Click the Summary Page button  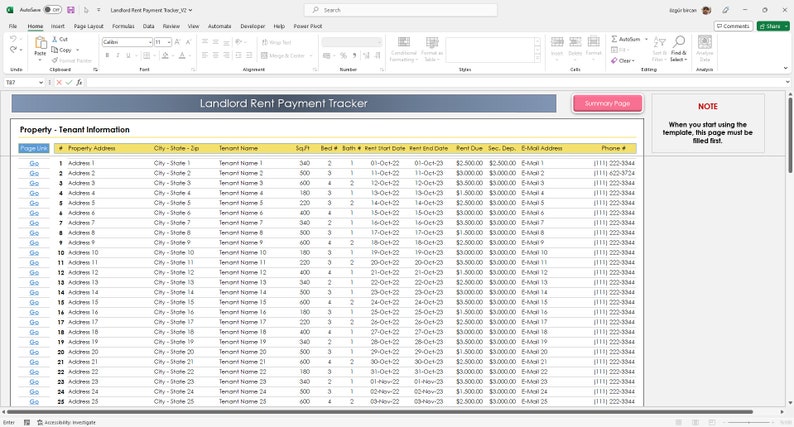607,103
